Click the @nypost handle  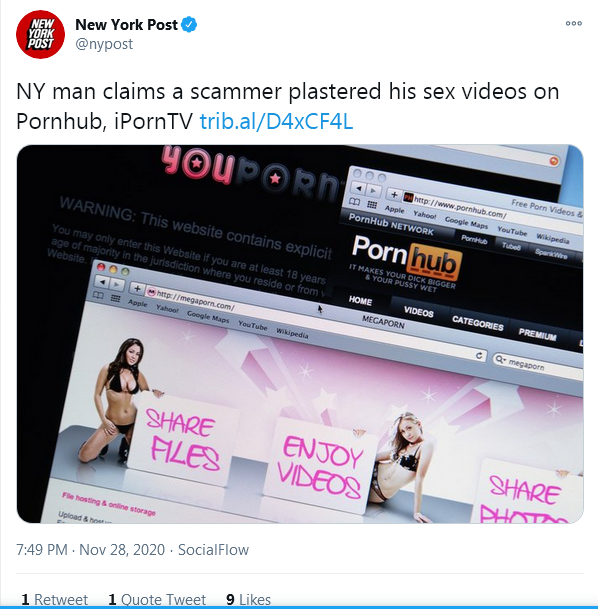[104, 44]
